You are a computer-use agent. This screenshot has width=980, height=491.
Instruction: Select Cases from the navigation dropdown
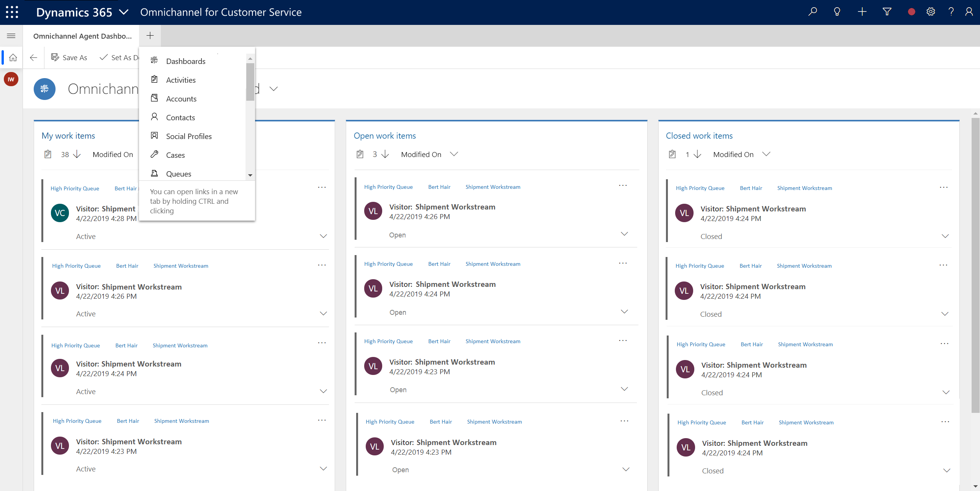tap(175, 155)
